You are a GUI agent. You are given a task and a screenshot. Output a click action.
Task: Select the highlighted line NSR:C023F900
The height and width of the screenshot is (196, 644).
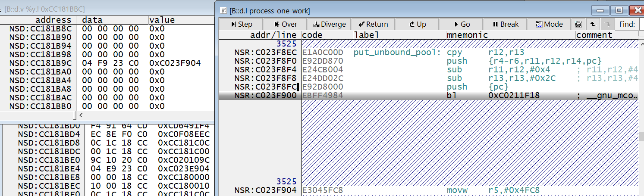click(x=429, y=95)
